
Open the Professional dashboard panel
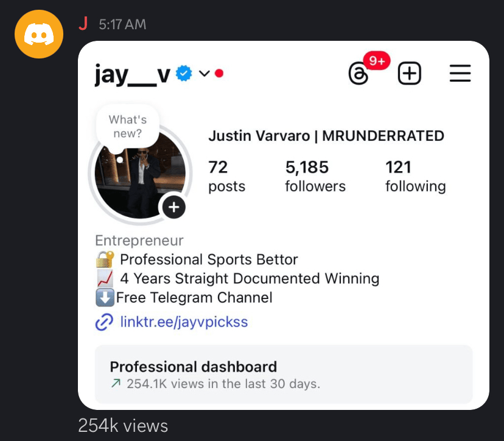point(284,374)
